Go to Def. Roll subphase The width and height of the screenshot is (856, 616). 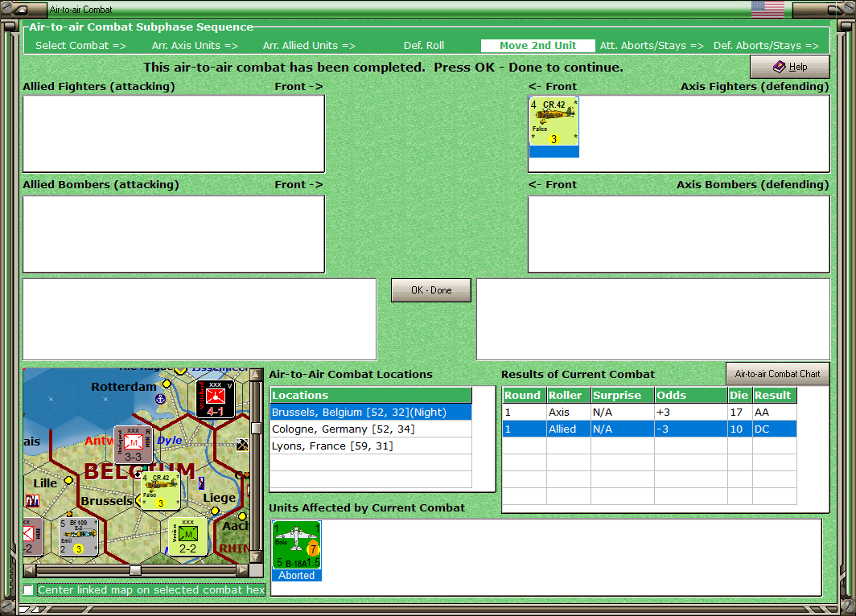pyautogui.click(x=424, y=46)
